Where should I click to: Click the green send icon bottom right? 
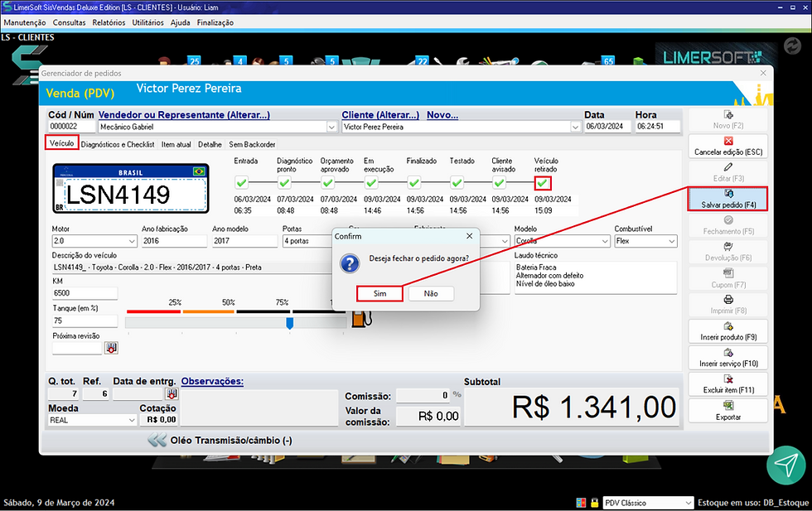pyautogui.click(x=785, y=465)
